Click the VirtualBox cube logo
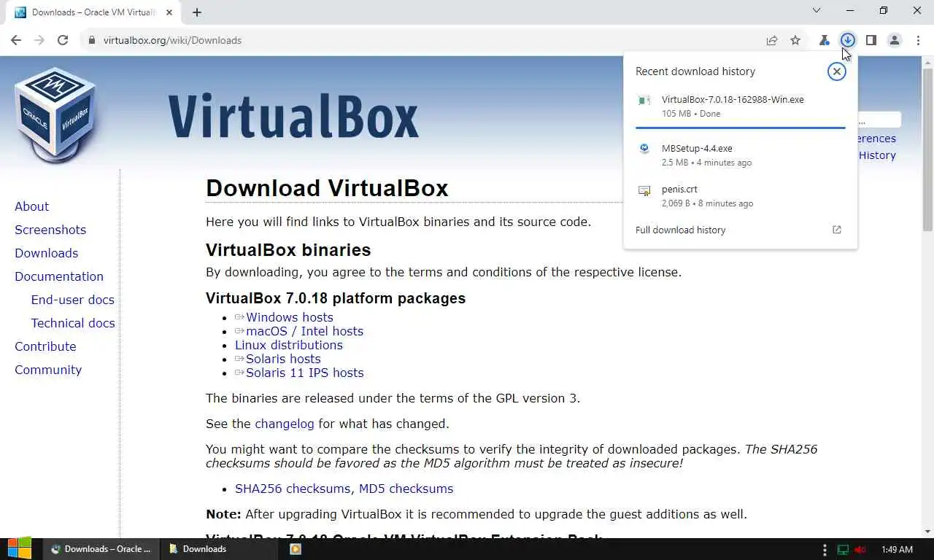 [x=55, y=114]
